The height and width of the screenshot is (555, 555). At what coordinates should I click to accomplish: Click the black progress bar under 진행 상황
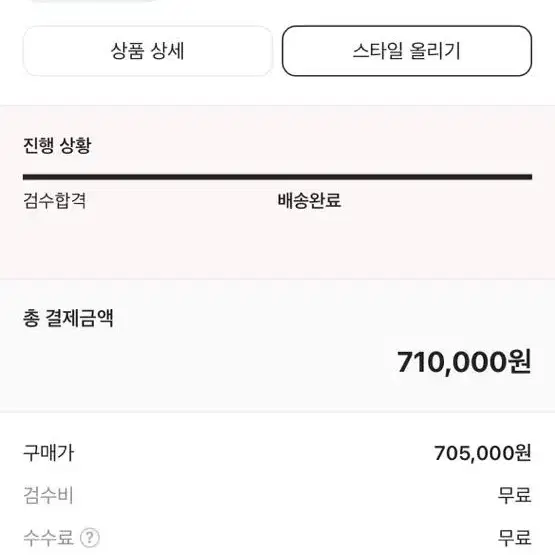(278, 177)
